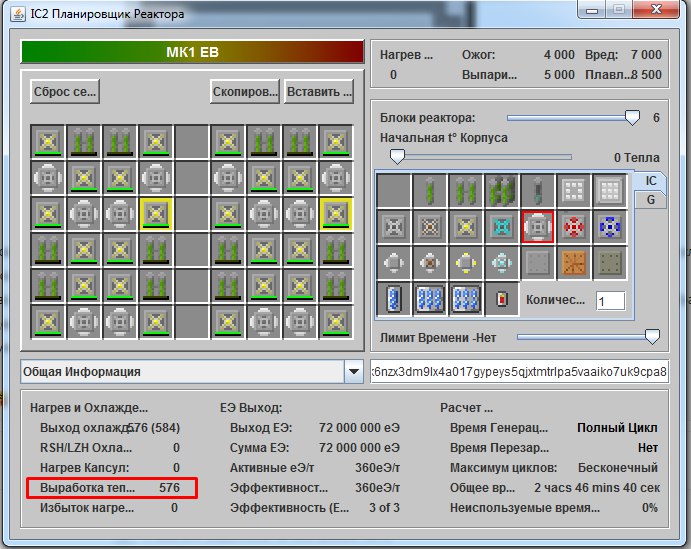Click the empty center slot in grid's top row
This screenshot has width=691, height=549.
click(192, 141)
